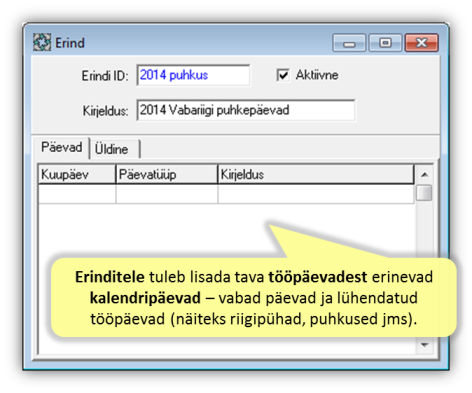The image size is (472, 393).
Task: Maximize the Erind window
Action: (x=385, y=43)
